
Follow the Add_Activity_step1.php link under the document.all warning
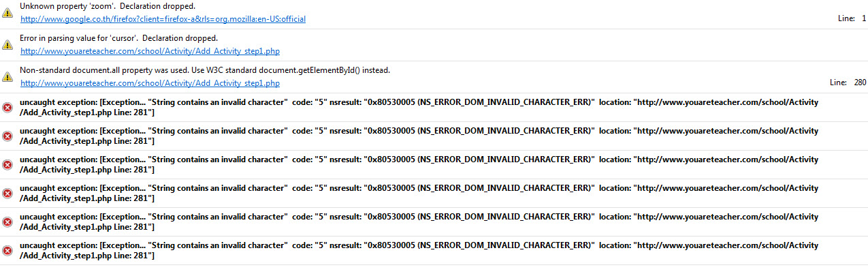pos(150,83)
